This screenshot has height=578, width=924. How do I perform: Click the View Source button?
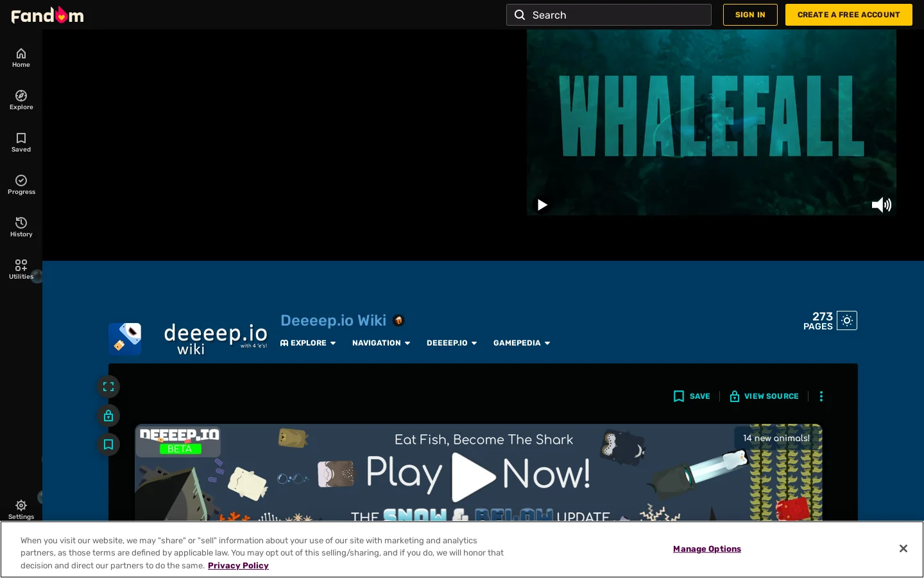764,396
